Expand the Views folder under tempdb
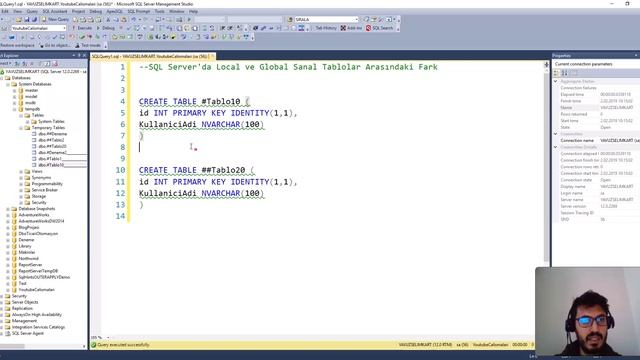This screenshot has width=640, height=360. coord(21,171)
